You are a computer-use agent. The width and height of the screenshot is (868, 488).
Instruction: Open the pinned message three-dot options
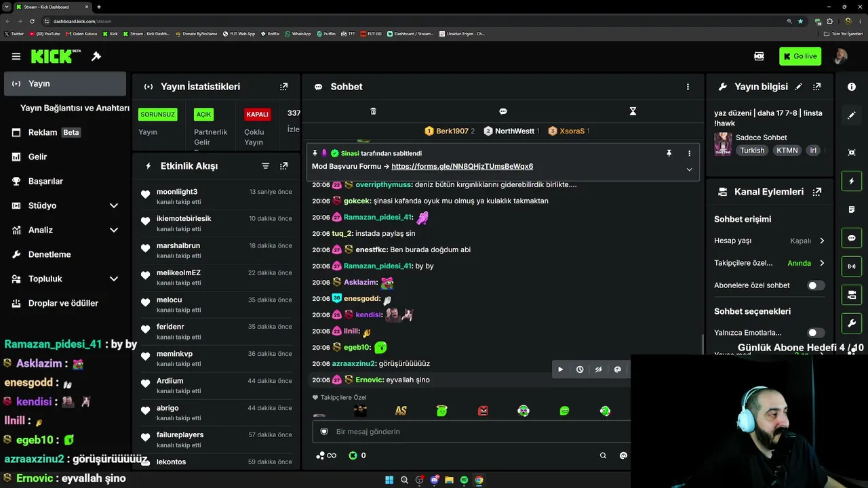[x=689, y=154]
